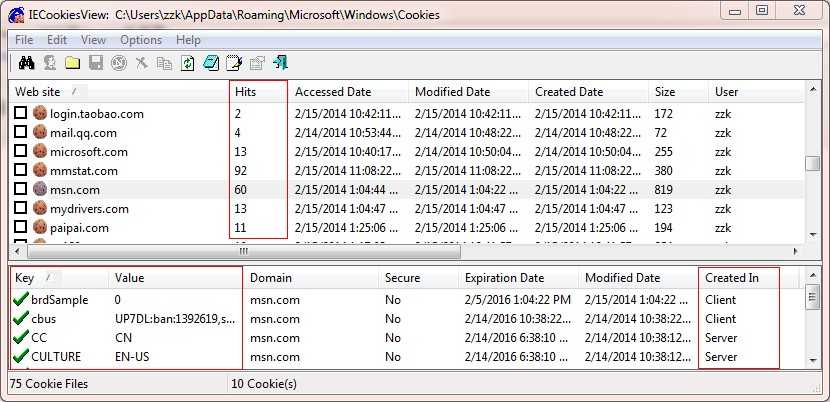The height and width of the screenshot is (402, 830).
Task: Click the binoculars Find icon in the toolbar
Action: click(26, 63)
